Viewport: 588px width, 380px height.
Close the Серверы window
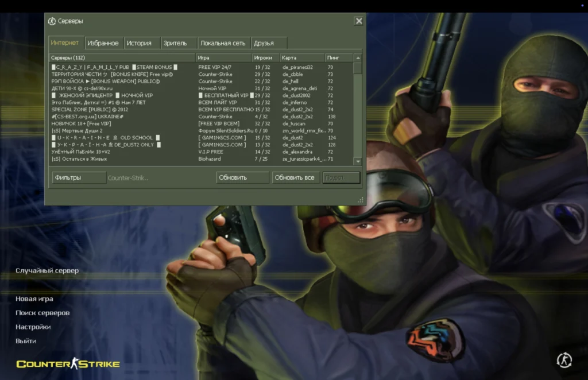coord(358,21)
